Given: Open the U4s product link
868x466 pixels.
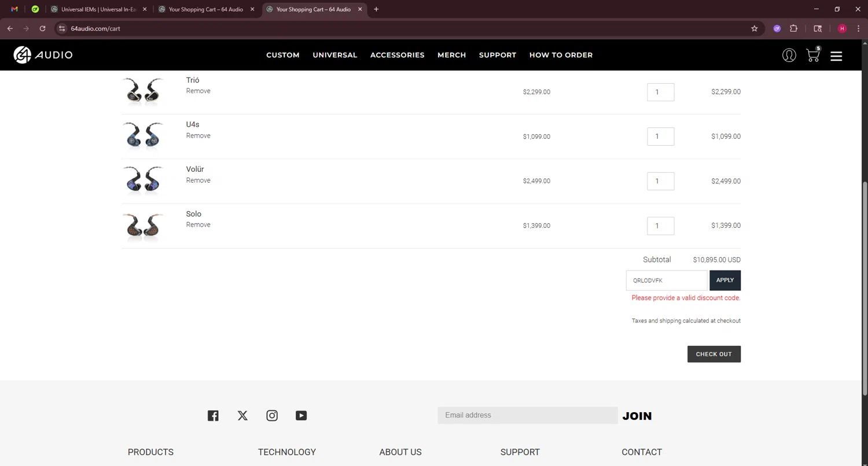Looking at the screenshot, I should click(x=193, y=124).
